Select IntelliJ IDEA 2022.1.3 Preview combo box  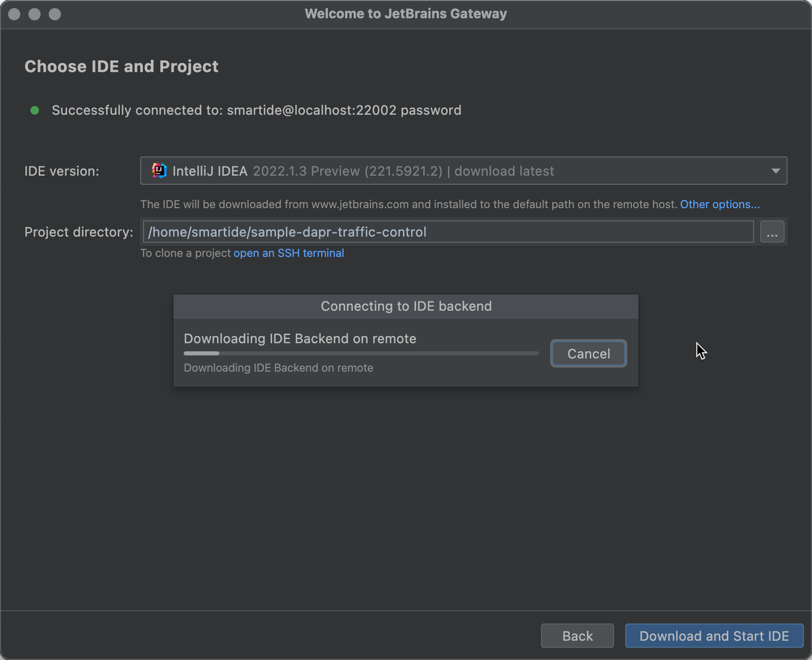pyautogui.click(x=464, y=171)
